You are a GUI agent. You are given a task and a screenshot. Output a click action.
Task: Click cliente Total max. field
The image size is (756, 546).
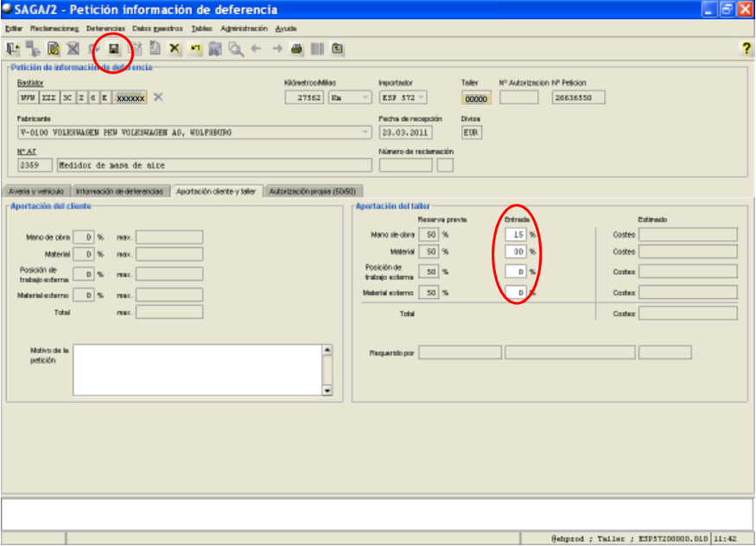click(x=169, y=312)
